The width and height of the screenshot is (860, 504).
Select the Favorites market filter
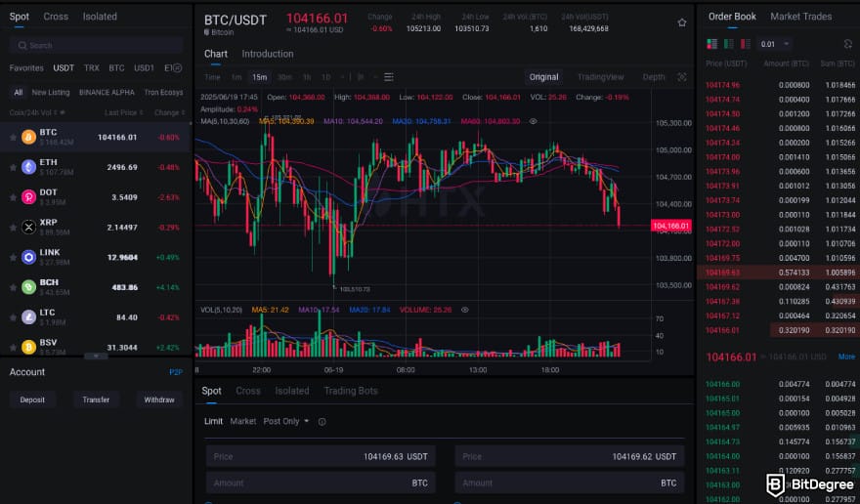pos(26,68)
